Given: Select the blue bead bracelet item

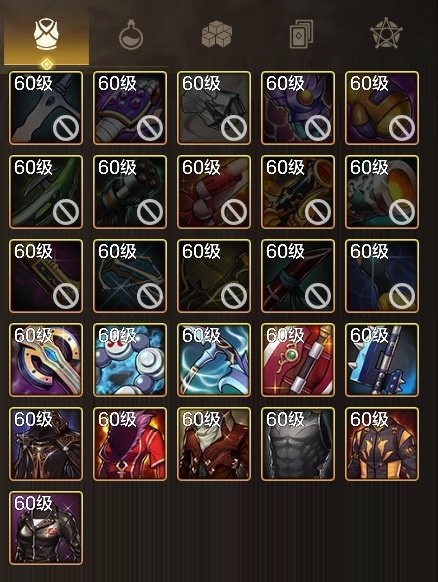Looking at the screenshot, I should pos(130,360).
